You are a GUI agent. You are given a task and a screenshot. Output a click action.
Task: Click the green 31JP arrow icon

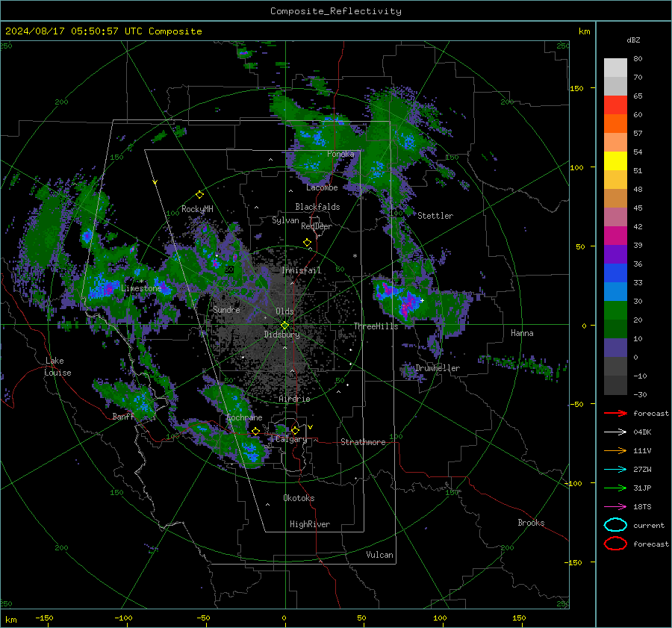[615, 488]
